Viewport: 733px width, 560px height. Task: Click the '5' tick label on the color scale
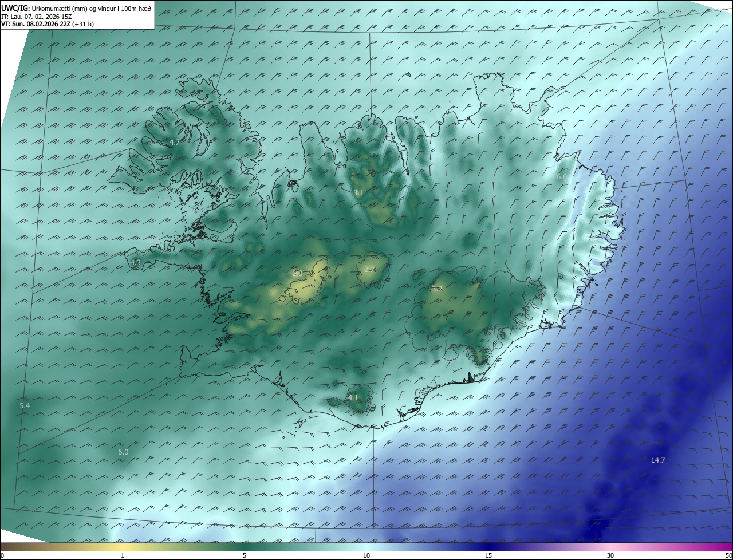(245, 555)
